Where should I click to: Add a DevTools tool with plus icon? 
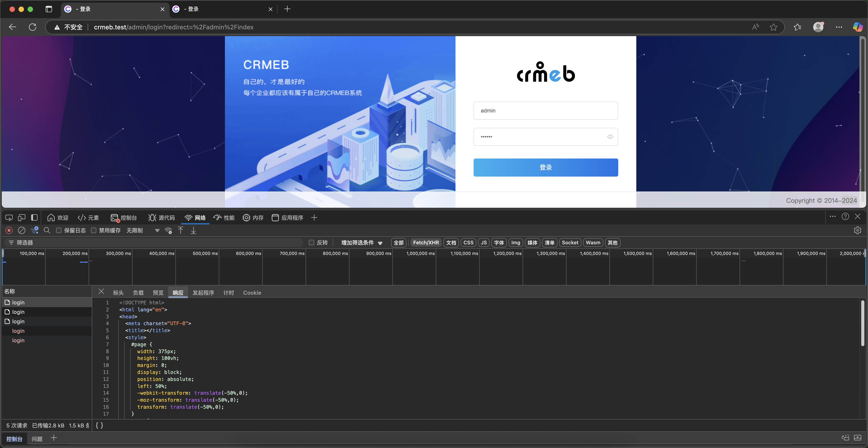click(314, 218)
